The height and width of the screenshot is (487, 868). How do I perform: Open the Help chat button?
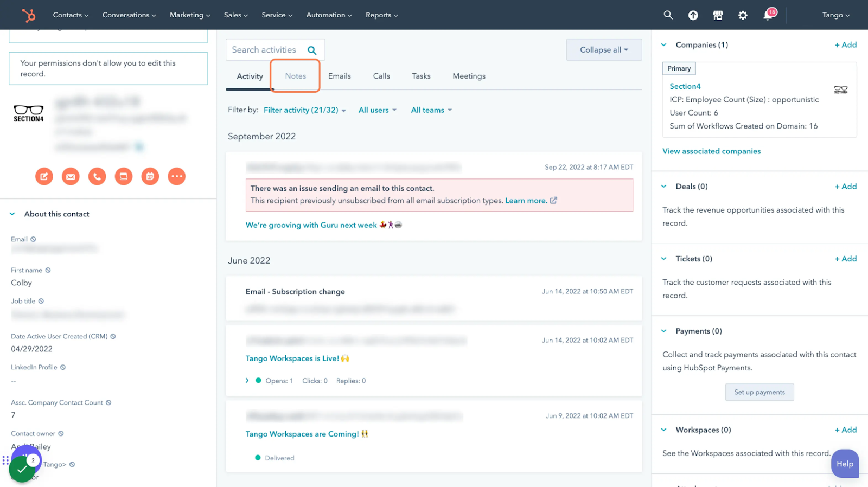tap(845, 464)
